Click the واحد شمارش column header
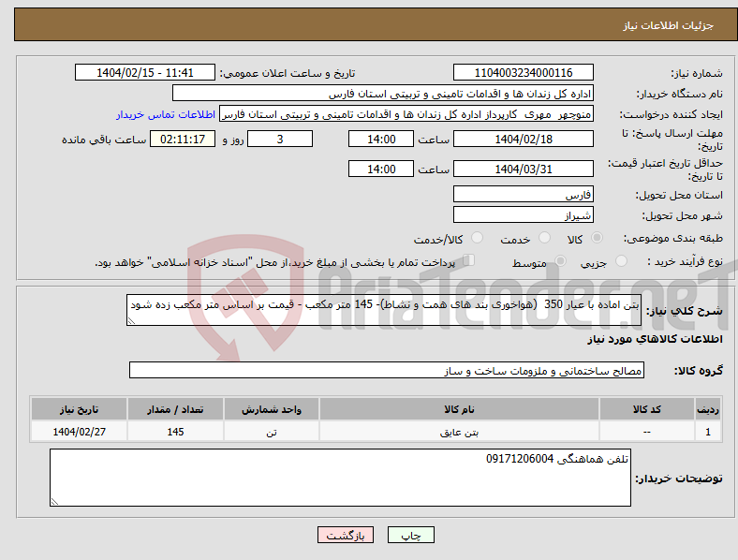Screen dimensions: 738x560 pos(272,409)
